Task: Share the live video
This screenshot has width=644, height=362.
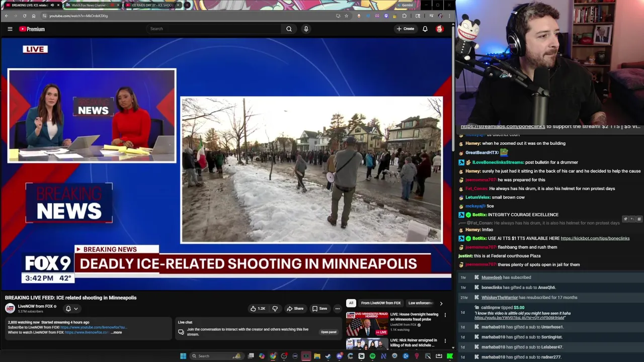Action: click(x=295, y=309)
